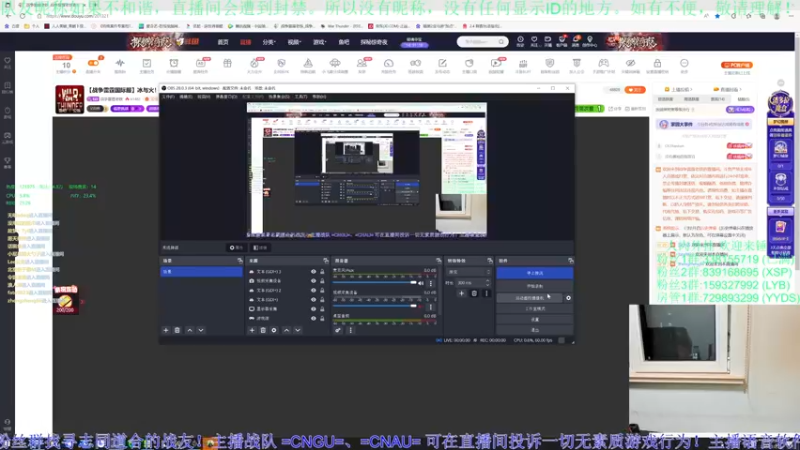This screenshot has width=800, height=450.
Task: Undock the Controls panel with float icon
Action: pyautogui.click(x=570, y=261)
